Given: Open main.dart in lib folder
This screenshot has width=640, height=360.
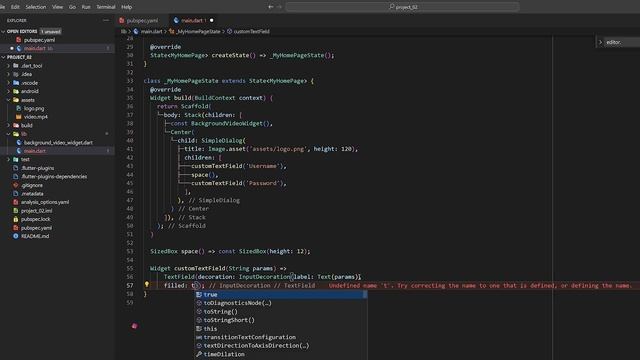Looking at the screenshot, I should [x=35, y=151].
